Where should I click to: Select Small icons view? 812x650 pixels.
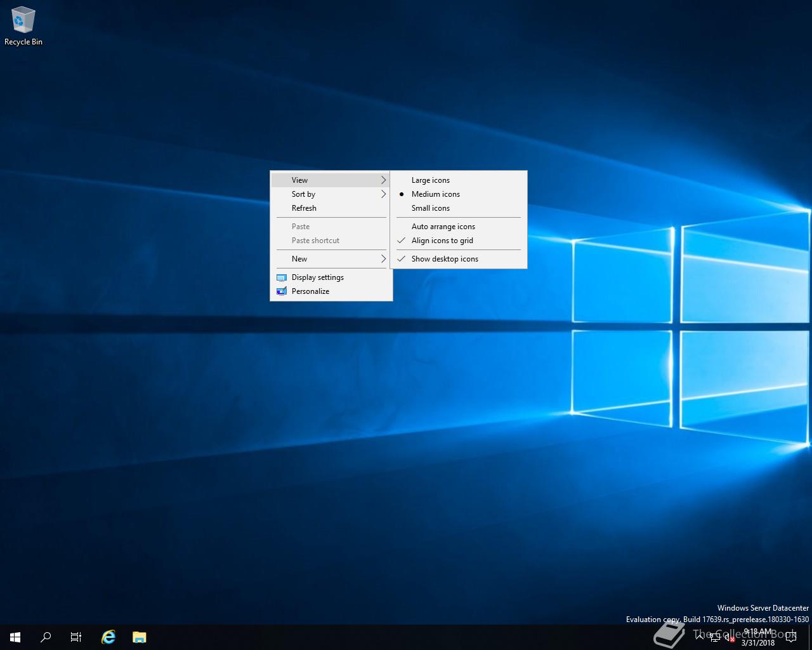(459, 208)
